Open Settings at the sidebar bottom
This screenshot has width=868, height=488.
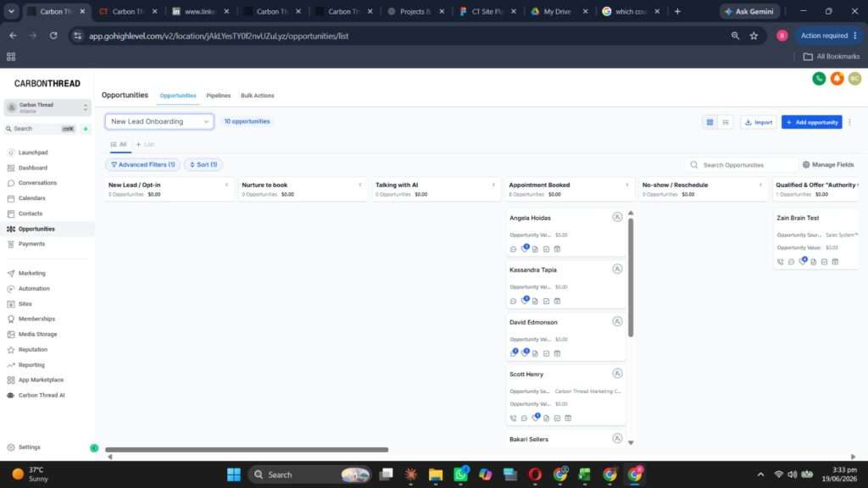point(30,447)
